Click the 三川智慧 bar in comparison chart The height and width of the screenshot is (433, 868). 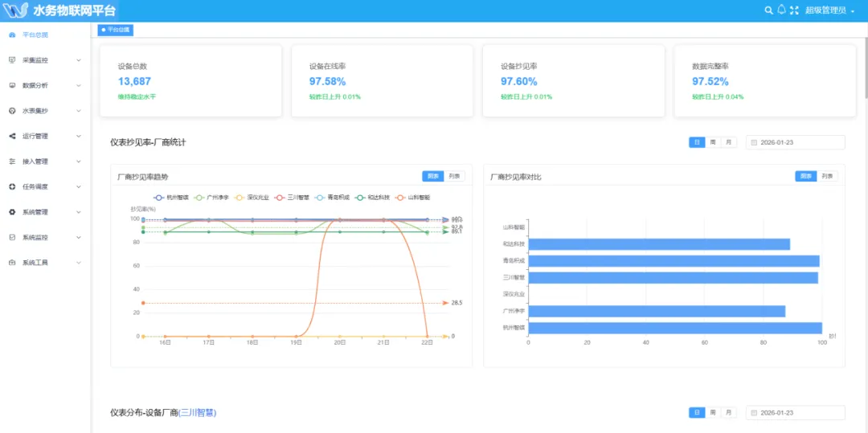[x=674, y=278]
